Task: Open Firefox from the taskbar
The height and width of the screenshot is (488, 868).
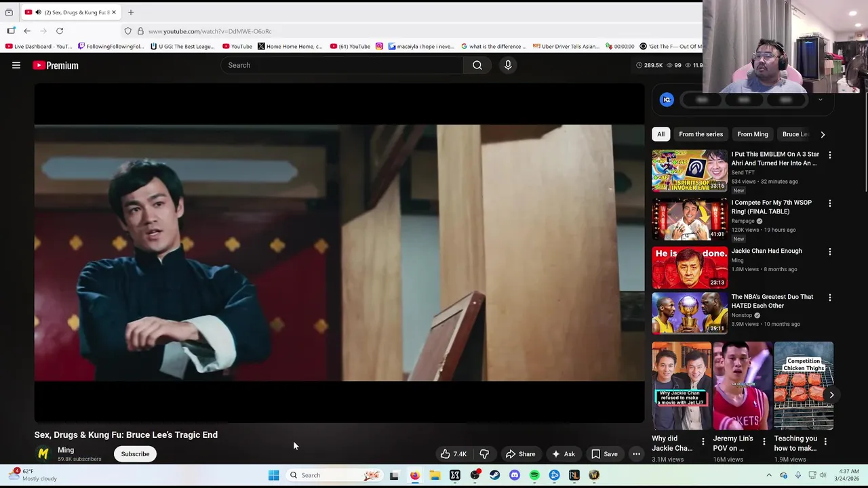Action: pyautogui.click(x=414, y=475)
